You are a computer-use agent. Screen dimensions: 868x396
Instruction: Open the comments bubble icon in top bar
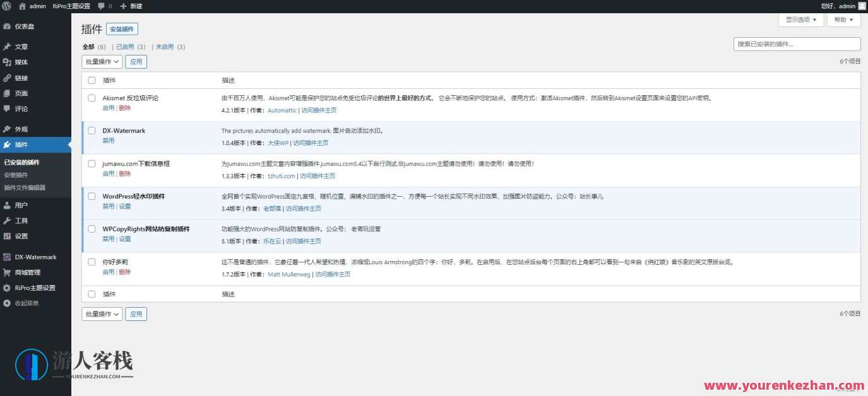pos(101,6)
